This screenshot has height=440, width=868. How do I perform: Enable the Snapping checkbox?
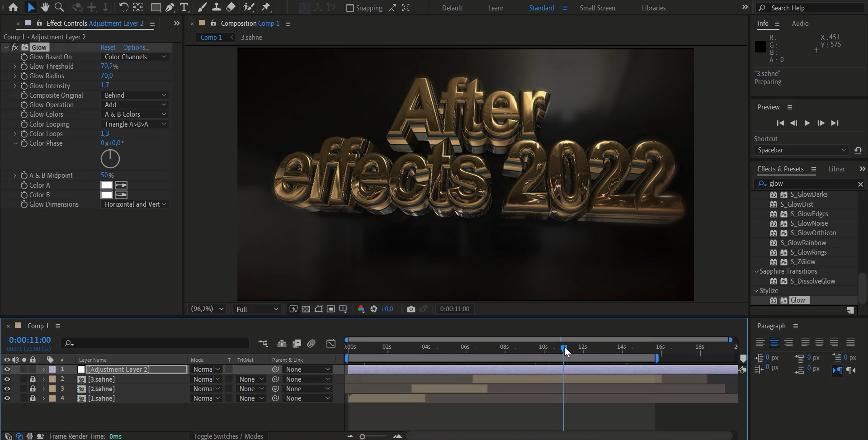(350, 8)
